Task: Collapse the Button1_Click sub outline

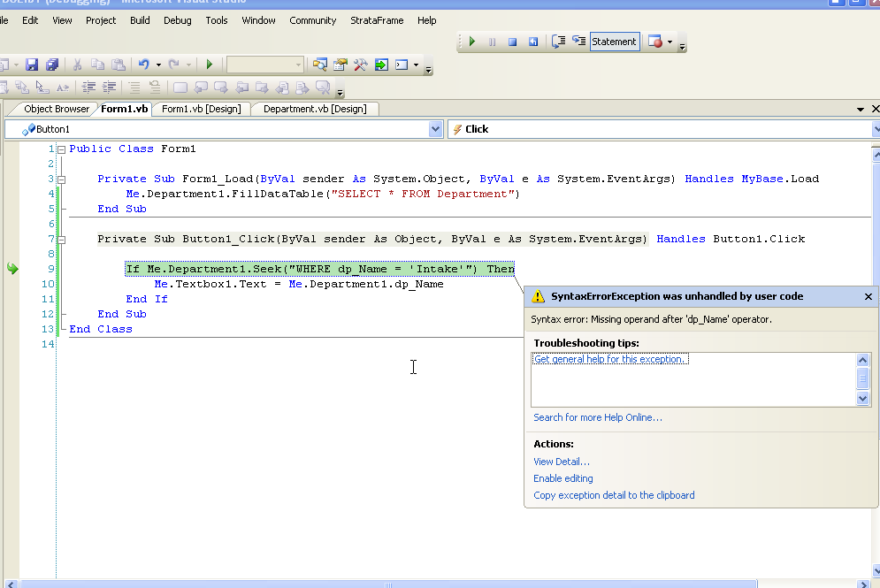Action: [61, 240]
